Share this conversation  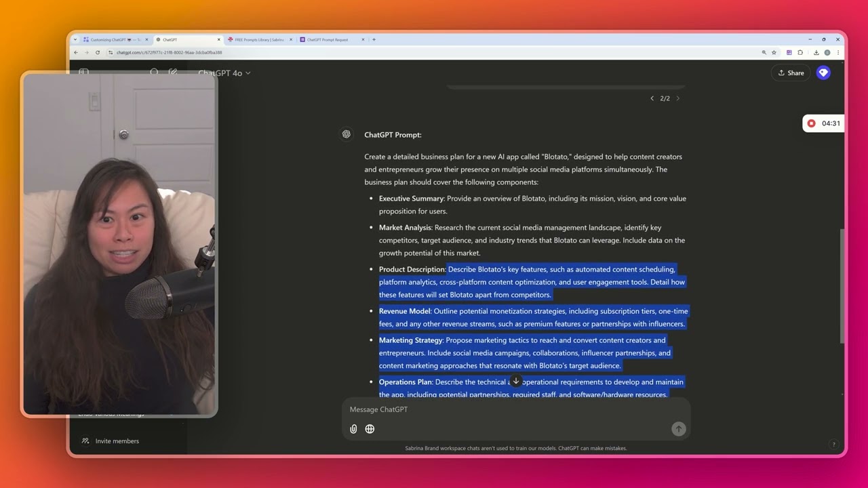click(x=791, y=73)
